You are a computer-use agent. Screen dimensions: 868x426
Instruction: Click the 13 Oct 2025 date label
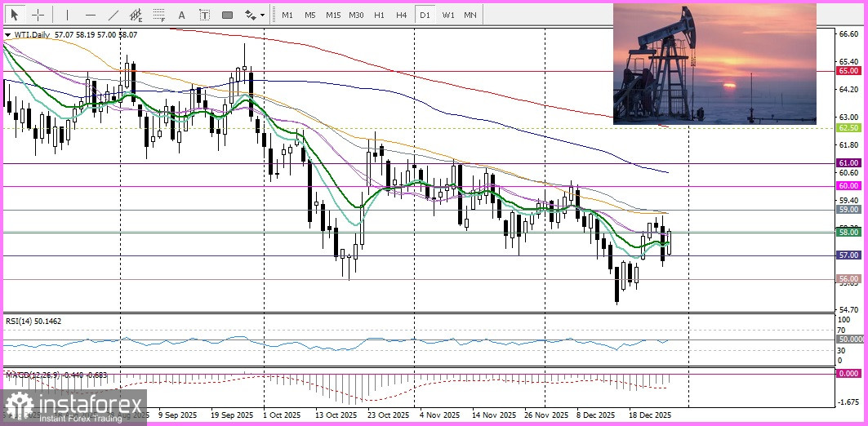[338, 415]
